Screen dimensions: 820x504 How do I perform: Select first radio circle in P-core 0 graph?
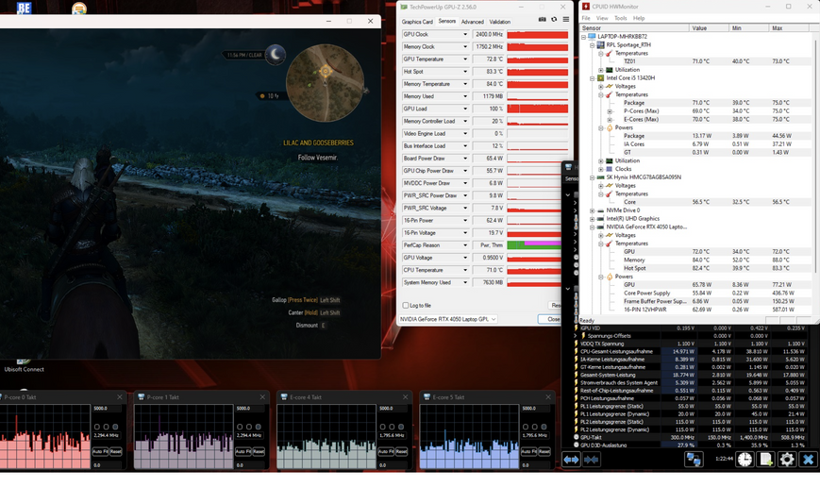pyautogui.click(x=97, y=427)
